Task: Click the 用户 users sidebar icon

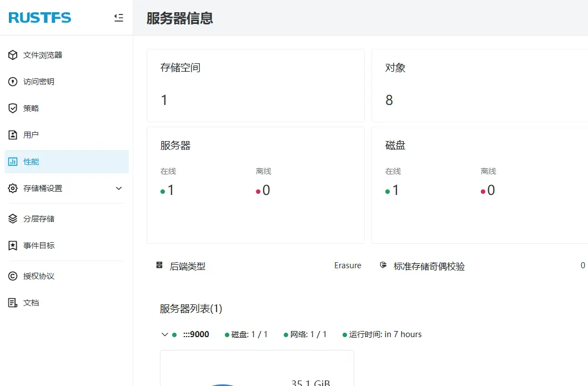Action: tap(12, 134)
